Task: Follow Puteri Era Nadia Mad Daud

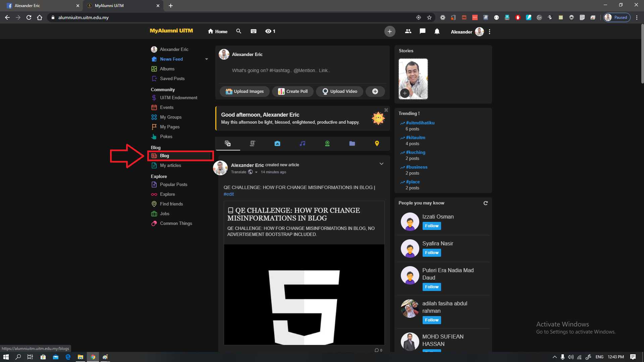Action: point(432,287)
